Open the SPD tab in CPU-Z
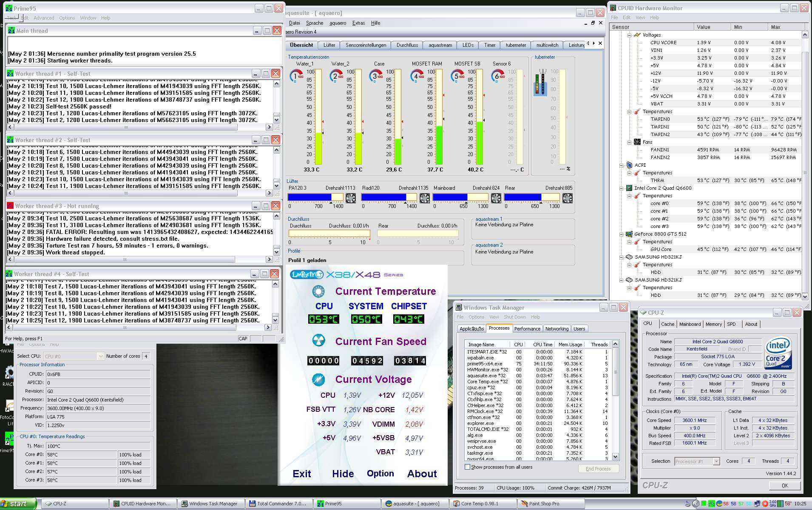The width and height of the screenshot is (812, 510). point(732,324)
